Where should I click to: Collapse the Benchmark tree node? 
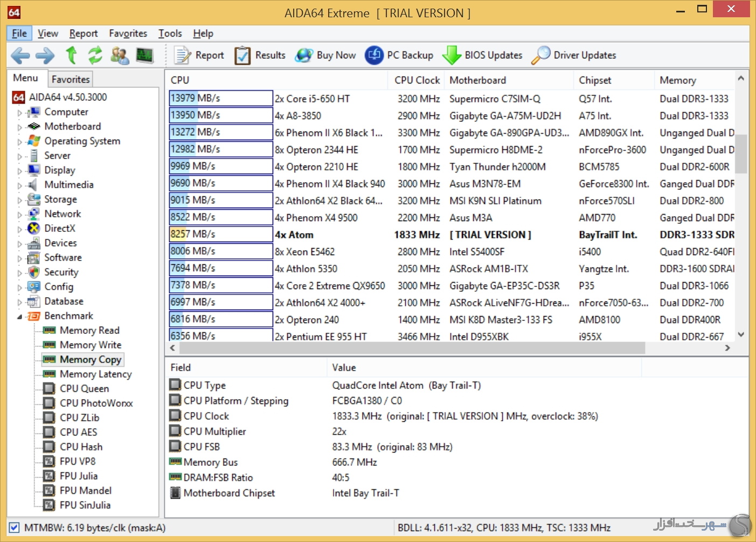click(20, 317)
